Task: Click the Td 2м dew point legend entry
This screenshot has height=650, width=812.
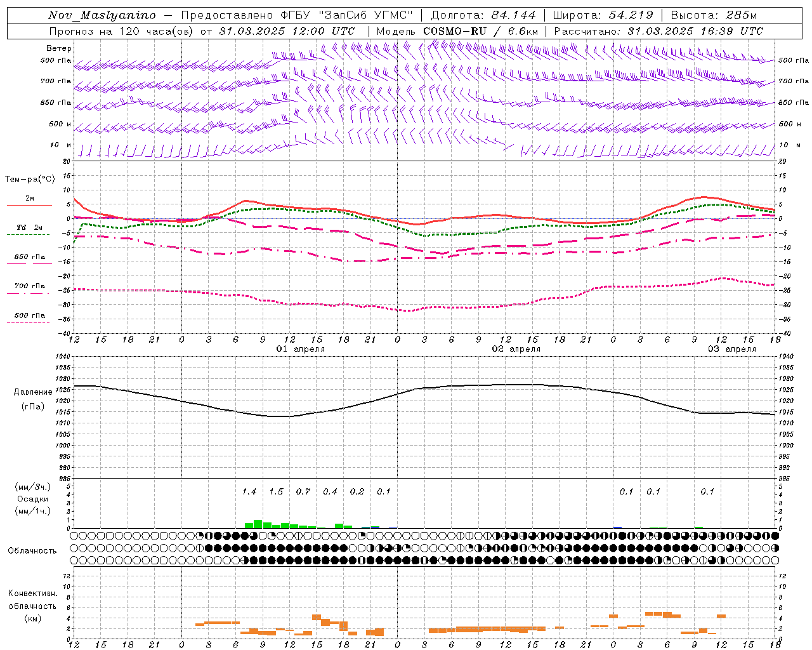Action: click(30, 230)
